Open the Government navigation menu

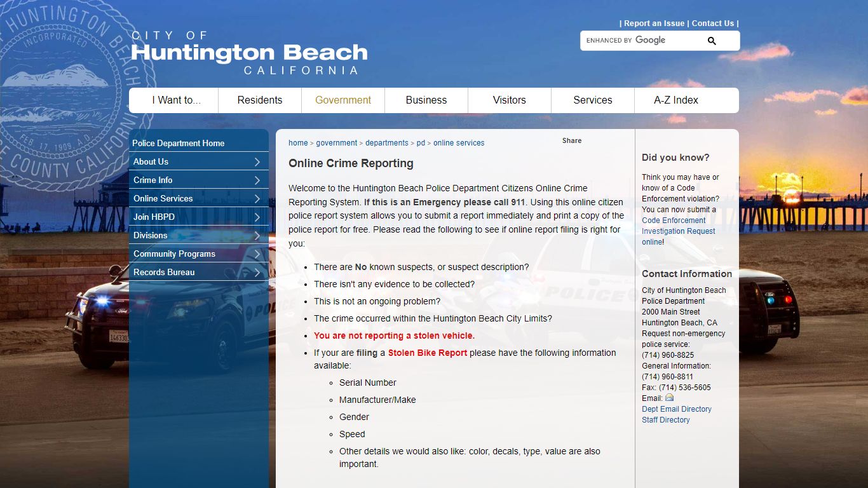343,100
